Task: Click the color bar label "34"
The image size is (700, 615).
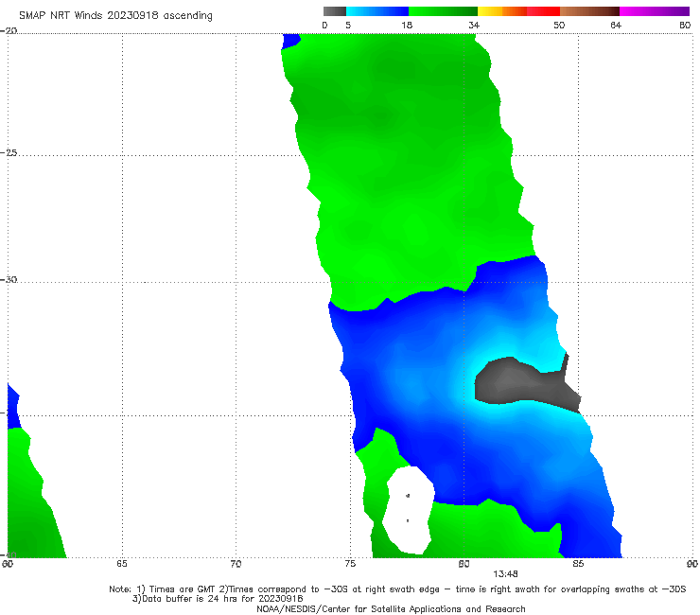Action: tap(474, 26)
